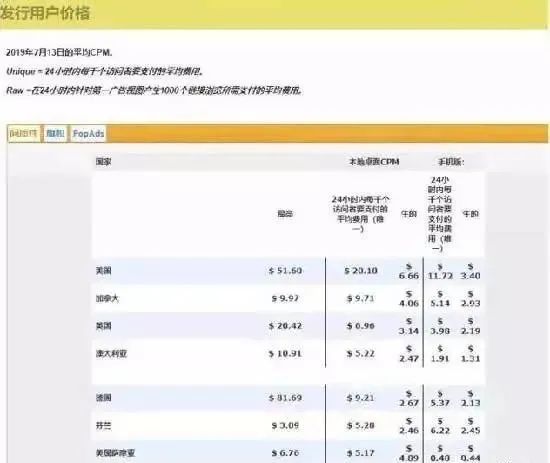
Task: Click the $ 6.96 price cell
Action: [x=361, y=326]
